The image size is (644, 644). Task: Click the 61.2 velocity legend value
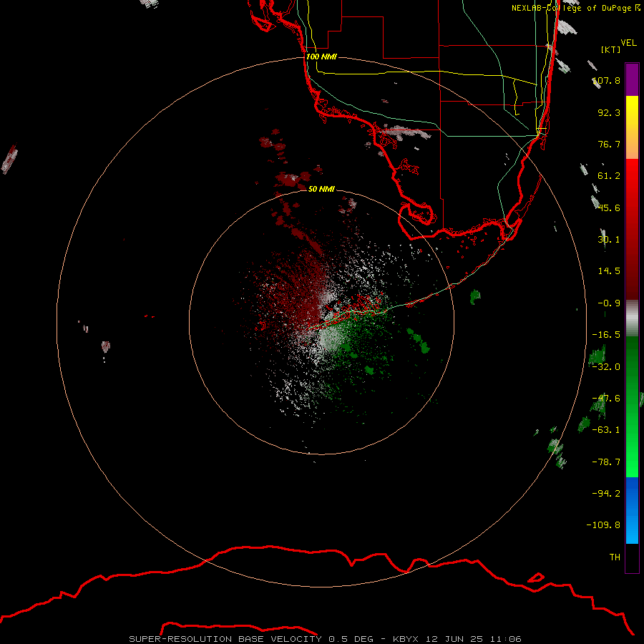pyautogui.click(x=609, y=176)
